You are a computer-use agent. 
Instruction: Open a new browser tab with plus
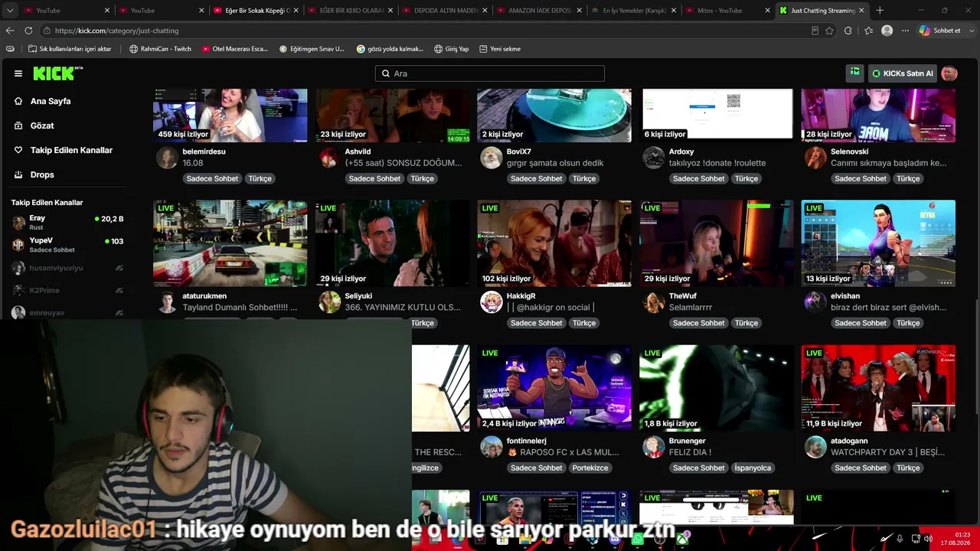[880, 11]
